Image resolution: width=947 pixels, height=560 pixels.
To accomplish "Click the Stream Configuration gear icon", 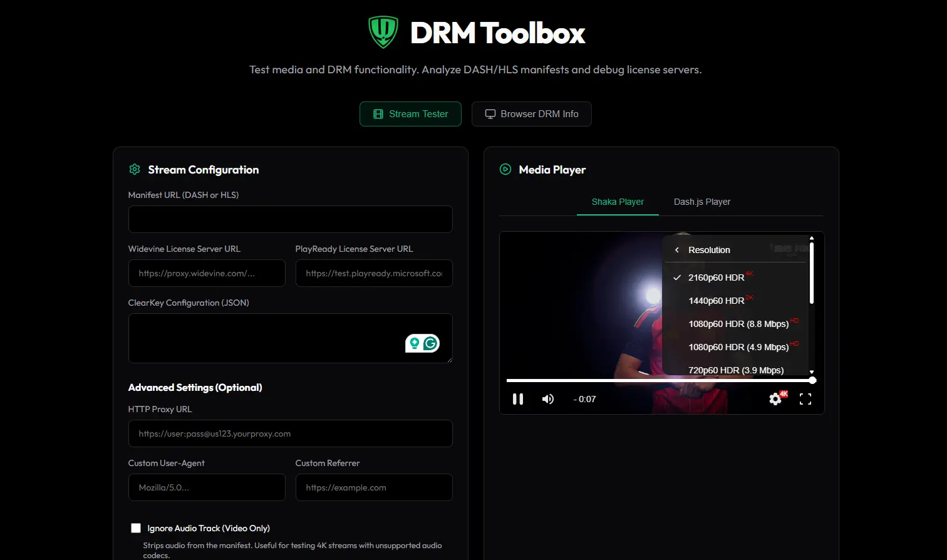I will point(135,169).
